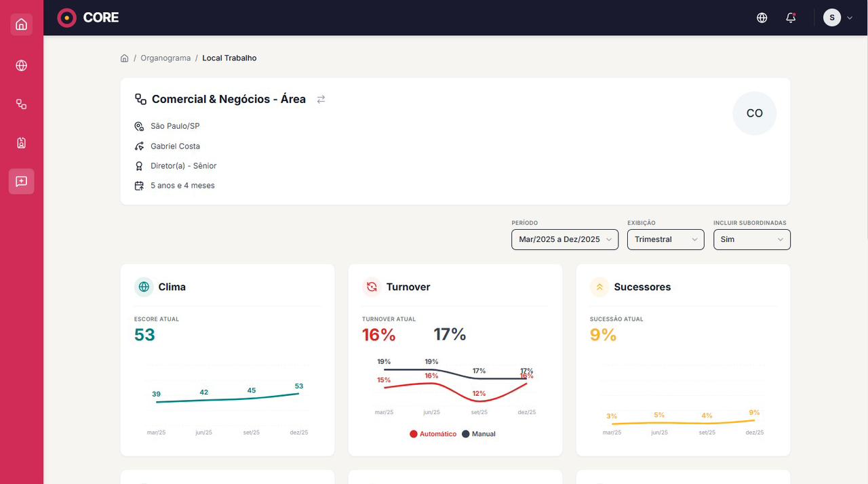Open the Período dropdown
Image resolution: width=868 pixels, height=484 pixels.
[x=564, y=239]
